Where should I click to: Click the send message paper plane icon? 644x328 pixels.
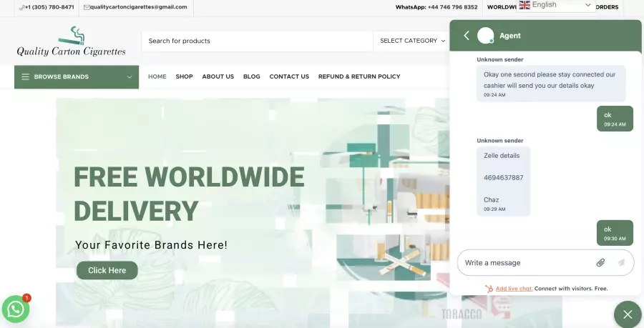(621, 263)
